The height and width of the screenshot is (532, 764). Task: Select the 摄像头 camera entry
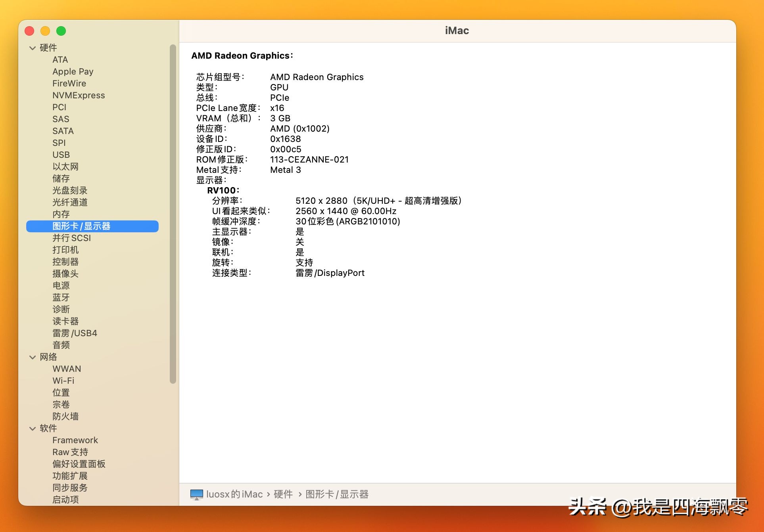coord(65,274)
